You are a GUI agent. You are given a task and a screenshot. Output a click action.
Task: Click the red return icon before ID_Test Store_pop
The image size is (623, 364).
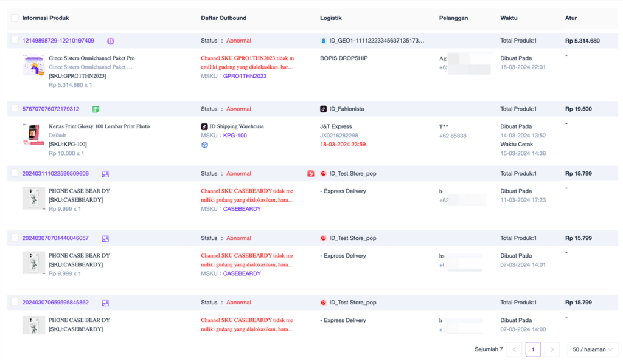pyautogui.click(x=311, y=174)
